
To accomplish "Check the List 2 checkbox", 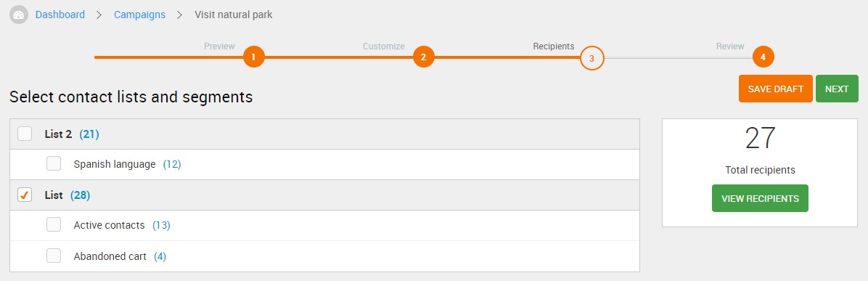I will (25, 134).
